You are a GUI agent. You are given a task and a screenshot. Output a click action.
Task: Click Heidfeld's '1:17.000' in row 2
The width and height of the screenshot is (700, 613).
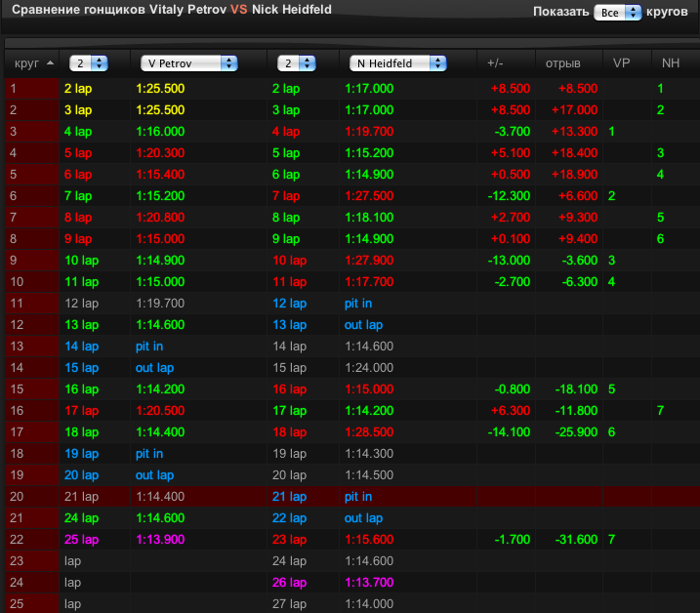369,110
